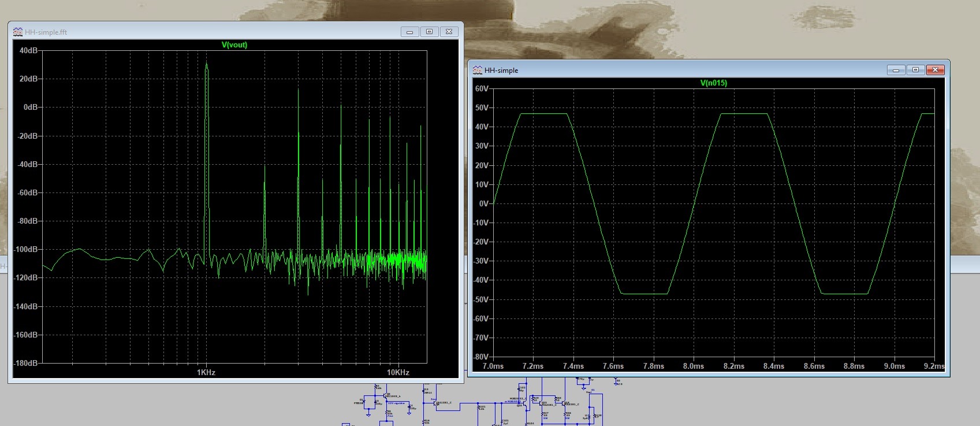Click the 8.0ms label on waveform time axis
The image size is (980, 426).
tap(693, 366)
